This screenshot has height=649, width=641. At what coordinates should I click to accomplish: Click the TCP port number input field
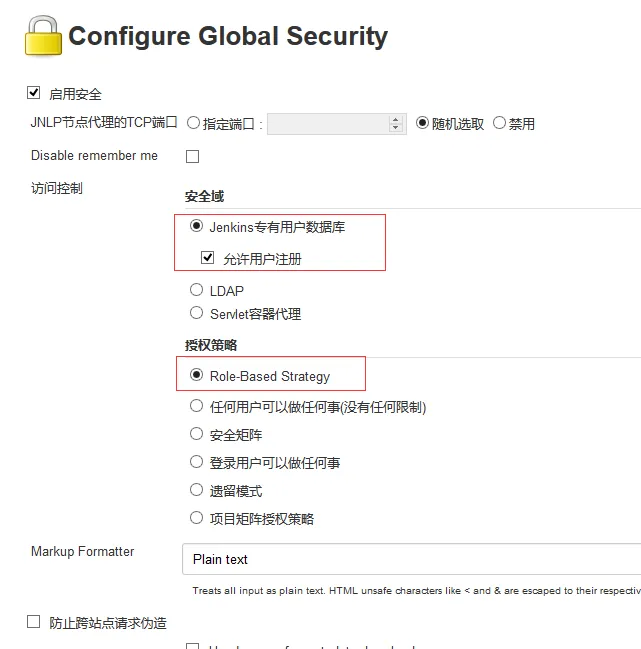point(328,124)
